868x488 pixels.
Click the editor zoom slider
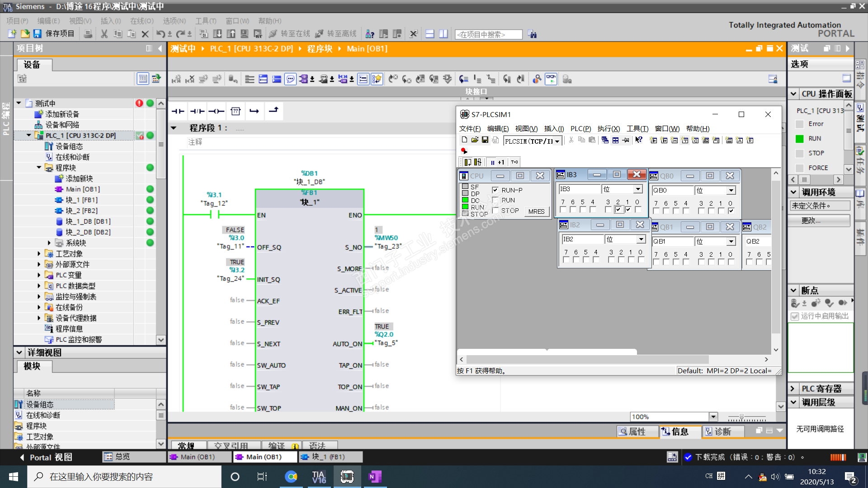(x=741, y=417)
